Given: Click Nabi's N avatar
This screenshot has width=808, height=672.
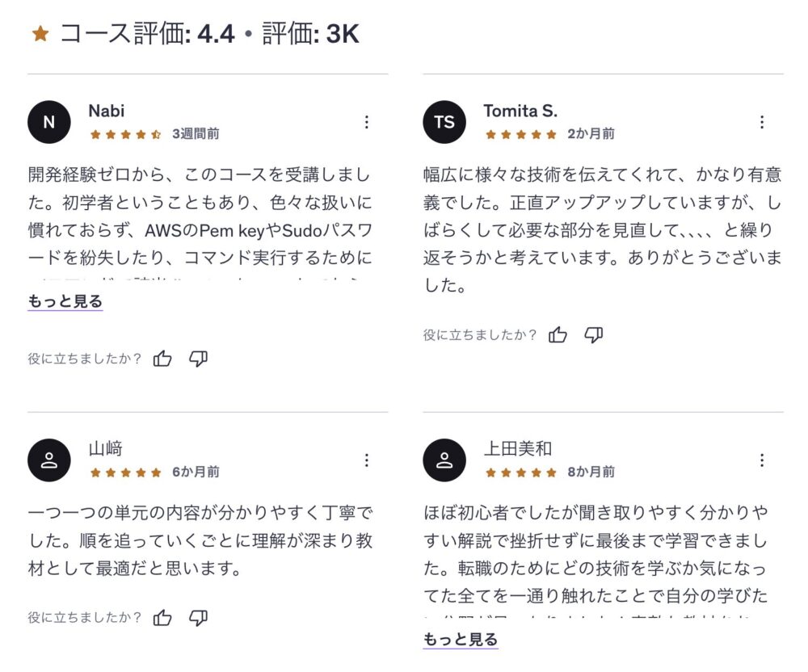Looking at the screenshot, I should pyautogui.click(x=49, y=122).
